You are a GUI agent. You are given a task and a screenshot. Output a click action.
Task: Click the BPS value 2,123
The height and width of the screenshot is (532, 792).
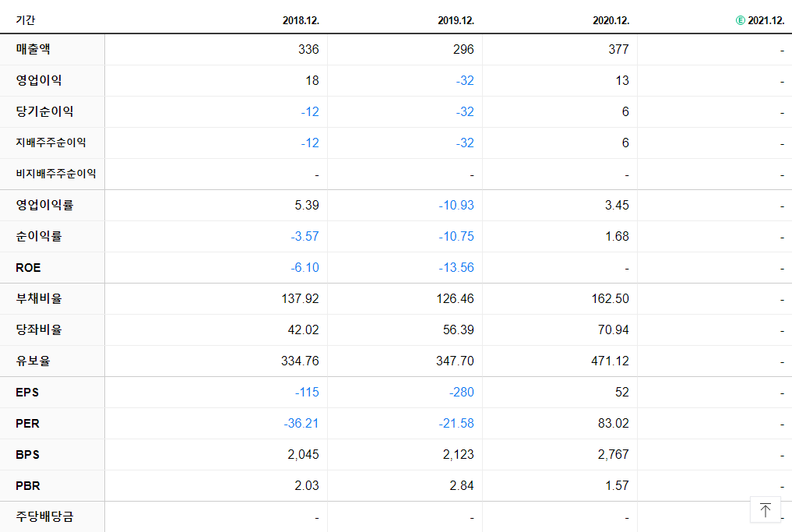click(x=458, y=455)
